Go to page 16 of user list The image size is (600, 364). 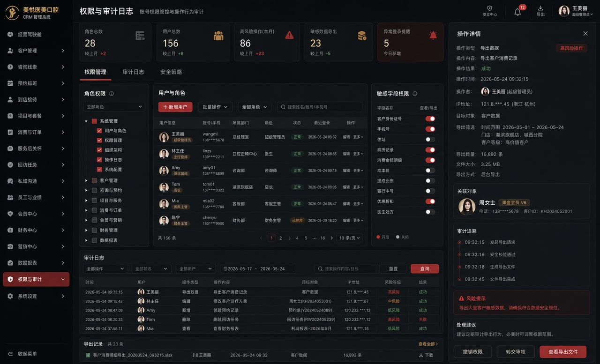322,238
